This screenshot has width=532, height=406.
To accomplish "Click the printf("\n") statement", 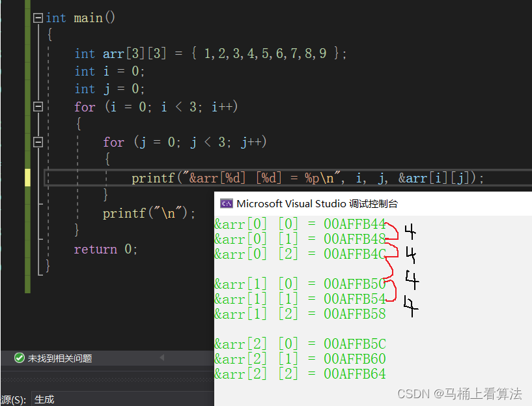I will [x=148, y=213].
